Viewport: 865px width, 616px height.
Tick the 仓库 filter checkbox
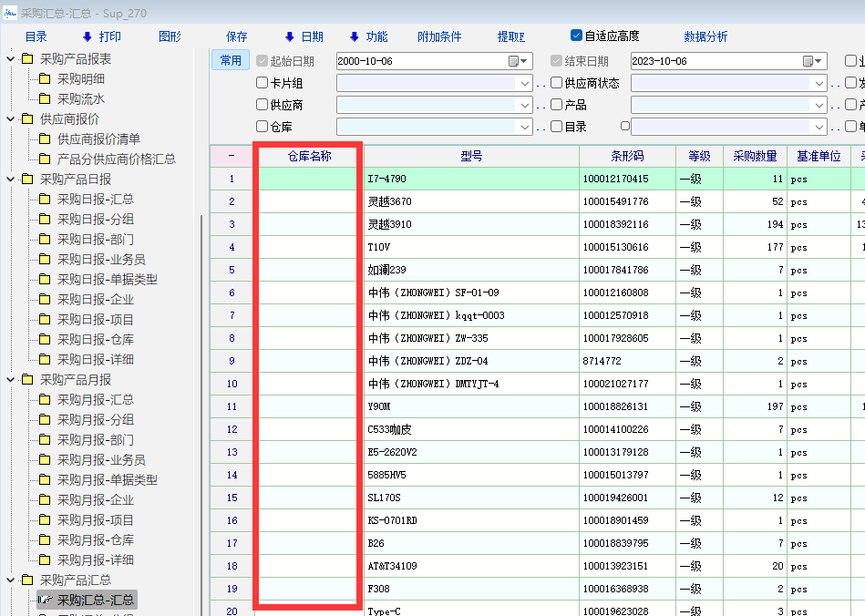click(x=263, y=128)
